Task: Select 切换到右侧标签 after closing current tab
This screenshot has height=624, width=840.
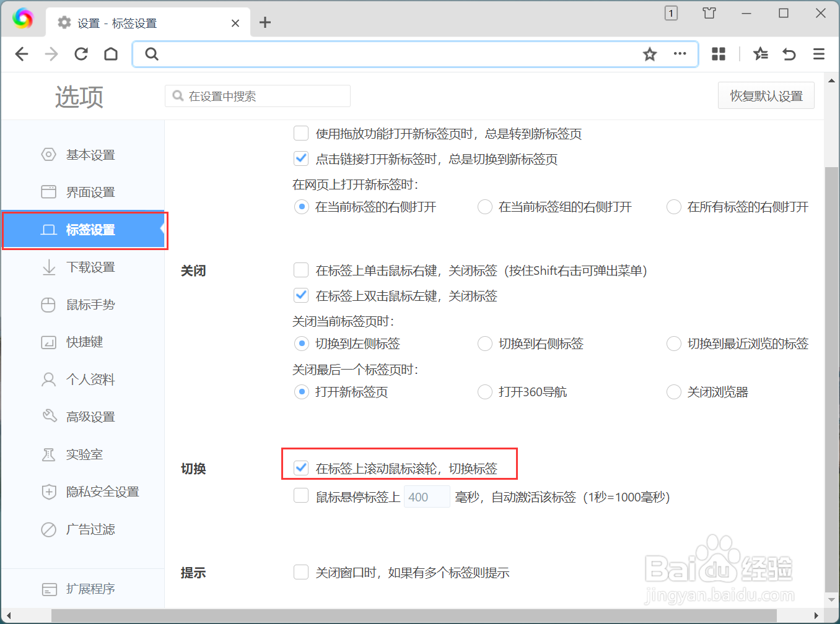Action: click(485, 344)
